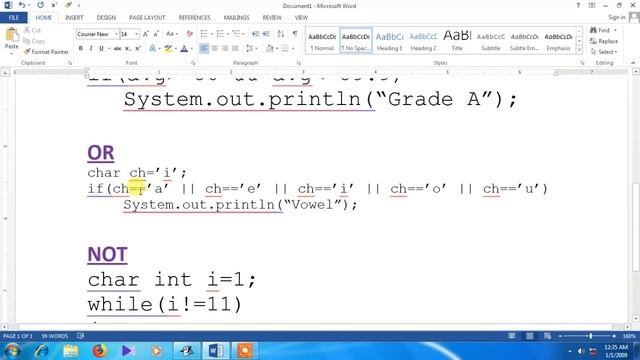Align text left
640x360 pixels.
pyautogui.click(x=204, y=49)
